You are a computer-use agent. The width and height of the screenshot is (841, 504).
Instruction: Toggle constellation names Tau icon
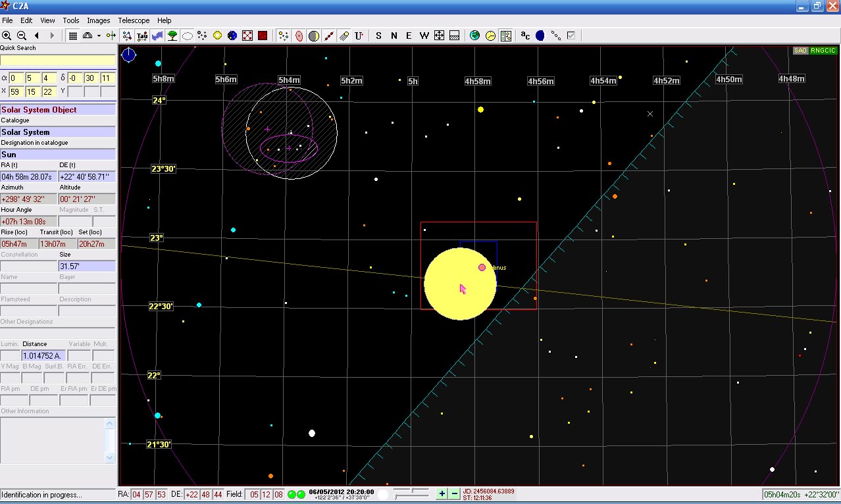(x=142, y=36)
